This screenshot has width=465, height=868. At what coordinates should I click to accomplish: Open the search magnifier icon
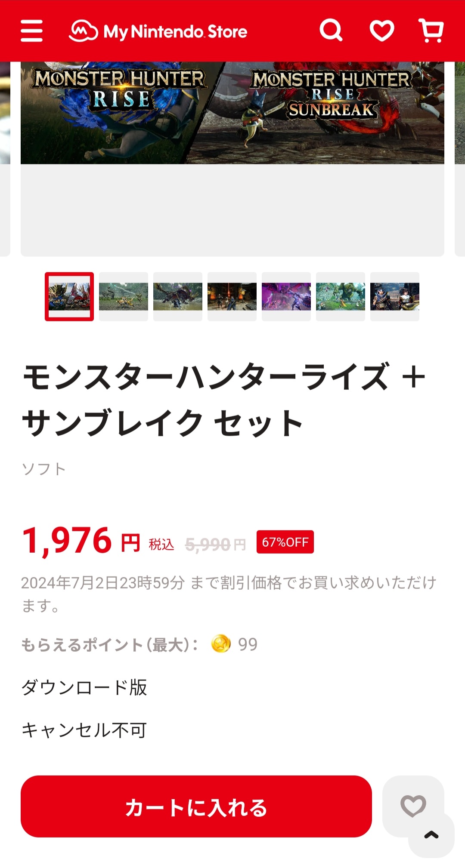(x=331, y=31)
